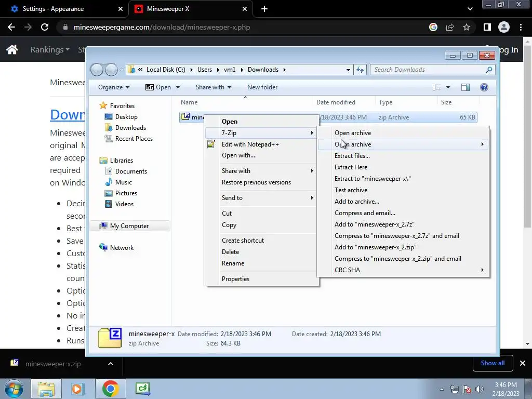Click the Downloads breadcrumb in address bar
532x399 pixels.
coord(263,70)
